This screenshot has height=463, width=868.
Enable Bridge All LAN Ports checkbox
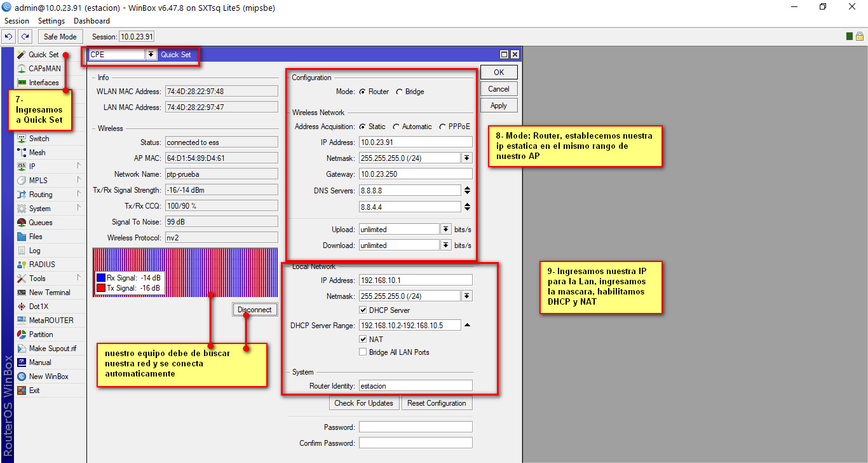click(363, 352)
